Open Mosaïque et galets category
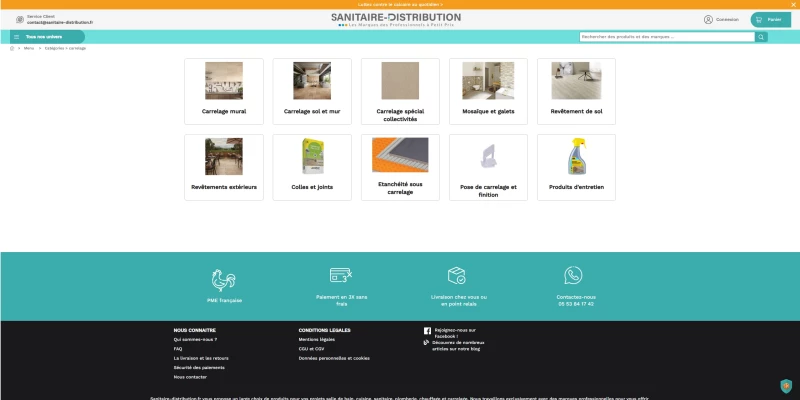Image resolution: width=800 pixels, height=400 pixels. (488, 91)
